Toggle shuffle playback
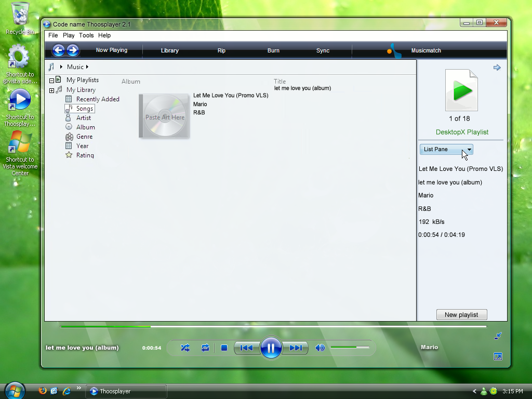The image size is (532, 399). click(x=185, y=348)
